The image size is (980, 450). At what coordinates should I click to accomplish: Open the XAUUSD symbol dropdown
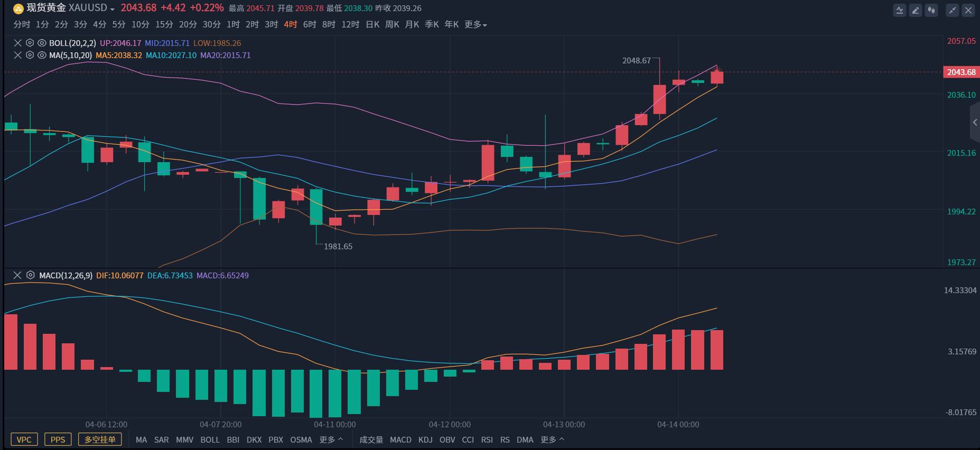point(113,9)
